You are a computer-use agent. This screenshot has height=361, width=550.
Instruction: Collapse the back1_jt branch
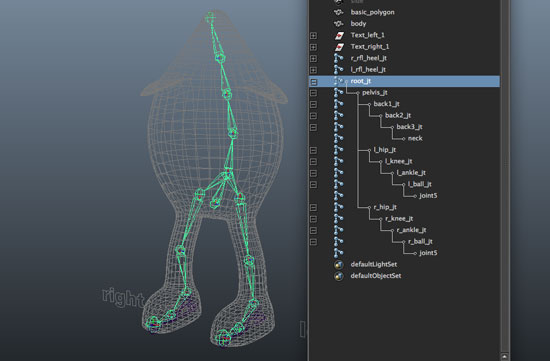click(313, 105)
